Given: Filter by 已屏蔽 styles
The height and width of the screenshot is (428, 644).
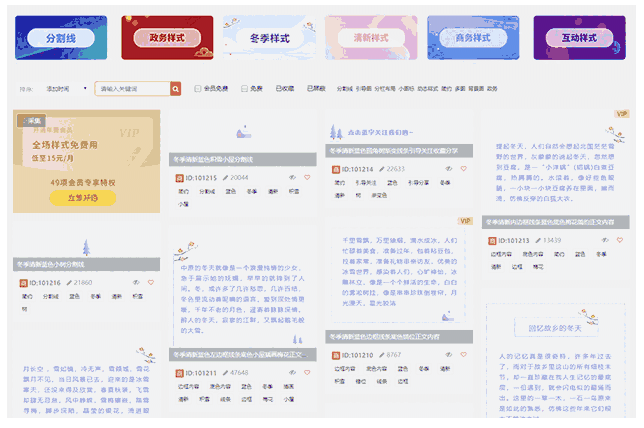Looking at the screenshot, I should pyautogui.click(x=316, y=89).
